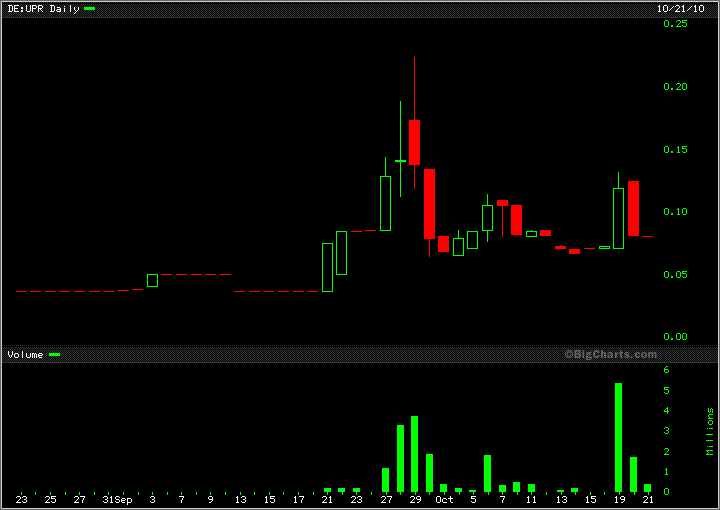The height and width of the screenshot is (510, 720).
Task: Select the Oct date axis marker
Action: [444, 499]
